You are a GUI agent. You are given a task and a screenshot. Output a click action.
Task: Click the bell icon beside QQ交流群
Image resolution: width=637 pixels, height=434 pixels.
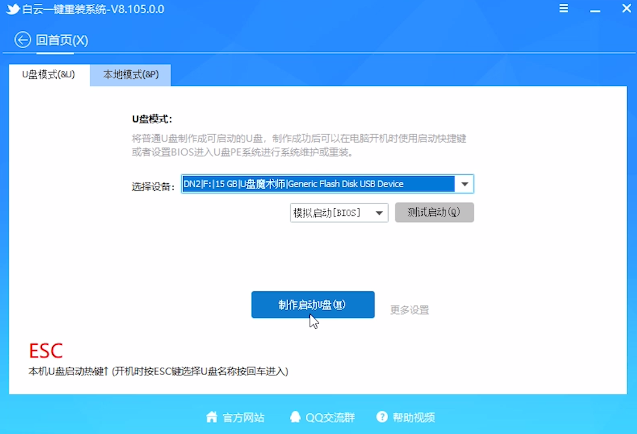(x=295, y=417)
